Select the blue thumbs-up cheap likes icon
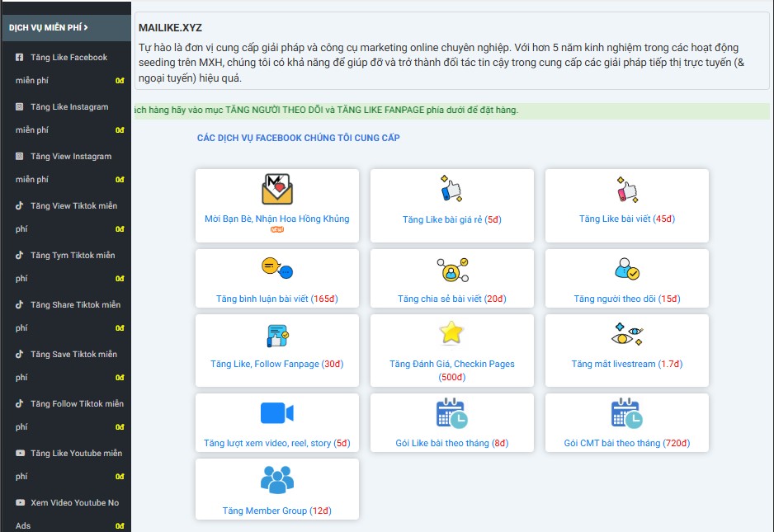Image resolution: width=774 pixels, height=532 pixels. click(451, 189)
